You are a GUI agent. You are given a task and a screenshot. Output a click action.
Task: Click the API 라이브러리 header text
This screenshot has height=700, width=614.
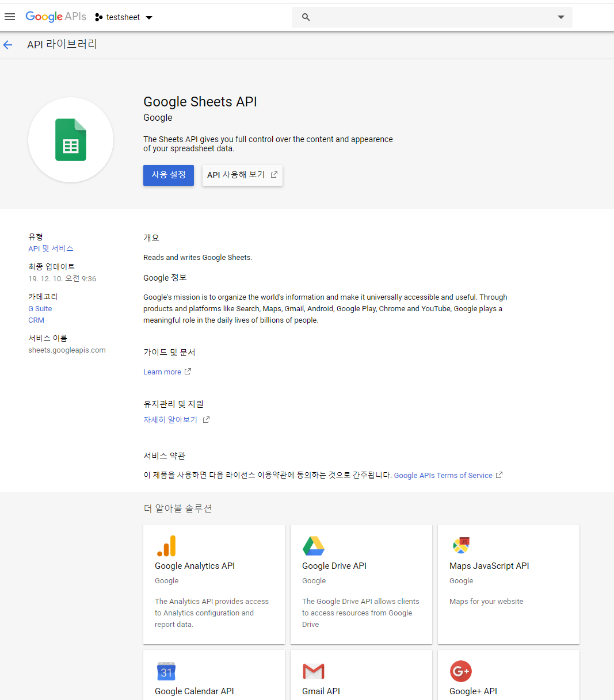(x=62, y=44)
